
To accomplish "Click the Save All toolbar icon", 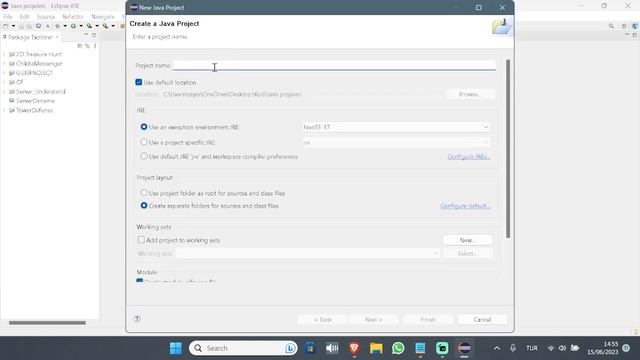I will (x=29, y=26).
